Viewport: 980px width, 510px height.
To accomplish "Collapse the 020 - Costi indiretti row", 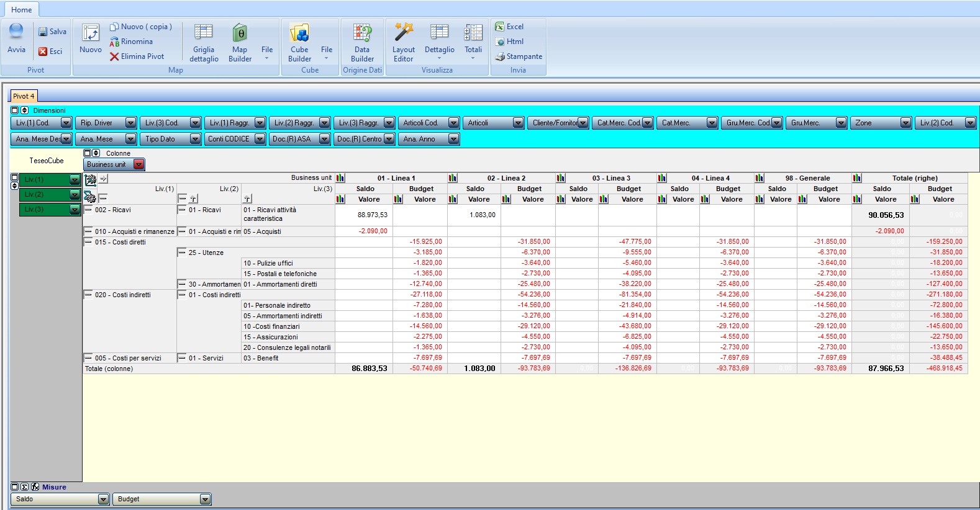I will 88,295.
